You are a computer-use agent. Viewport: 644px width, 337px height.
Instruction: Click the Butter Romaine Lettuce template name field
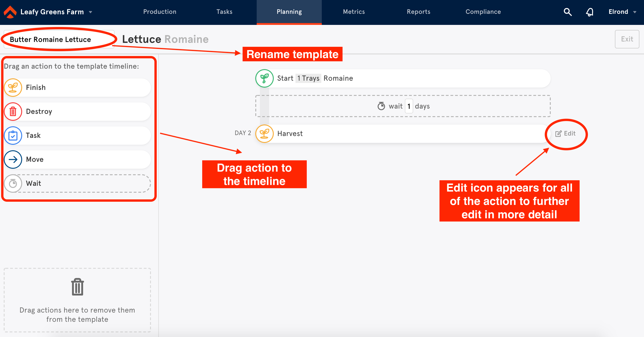(x=59, y=39)
